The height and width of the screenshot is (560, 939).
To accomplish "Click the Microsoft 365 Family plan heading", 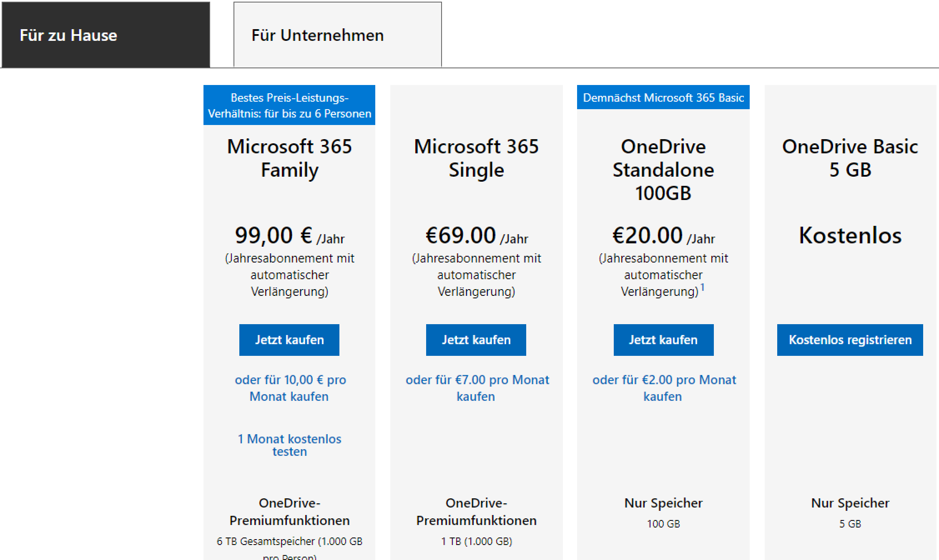I will (x=289, y=158).
